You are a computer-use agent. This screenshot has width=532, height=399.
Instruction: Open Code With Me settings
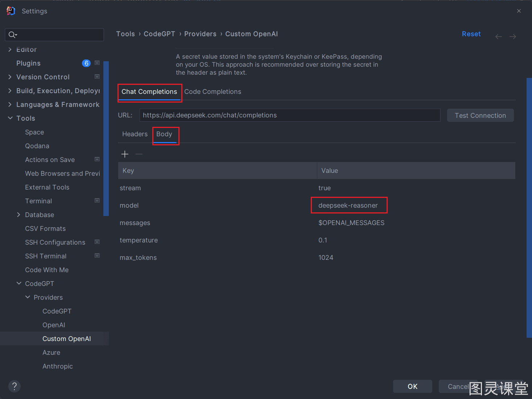[x=47, y=270]
